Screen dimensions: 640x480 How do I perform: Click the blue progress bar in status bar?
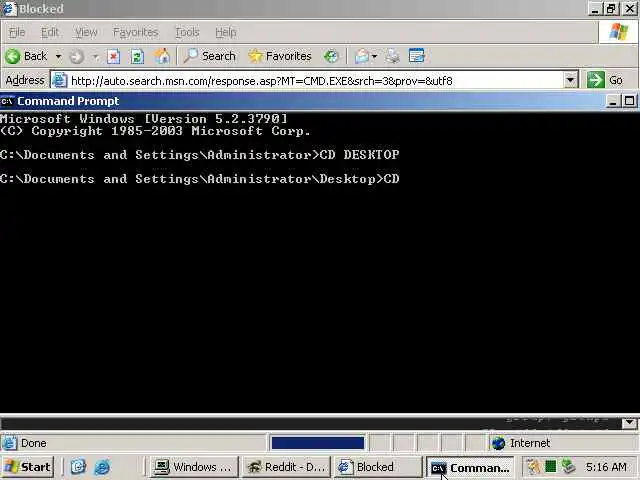[x=318, y=443]
